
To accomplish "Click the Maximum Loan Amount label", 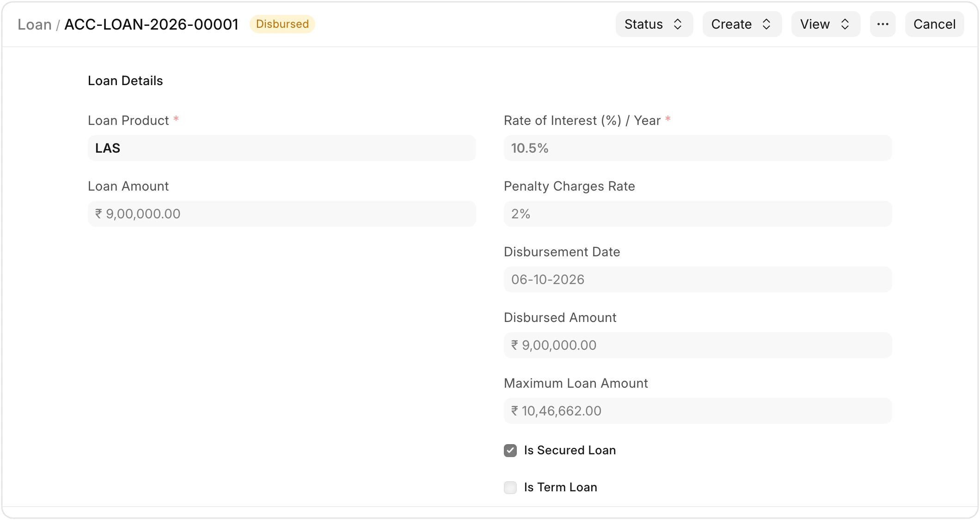I will point(576,384).
